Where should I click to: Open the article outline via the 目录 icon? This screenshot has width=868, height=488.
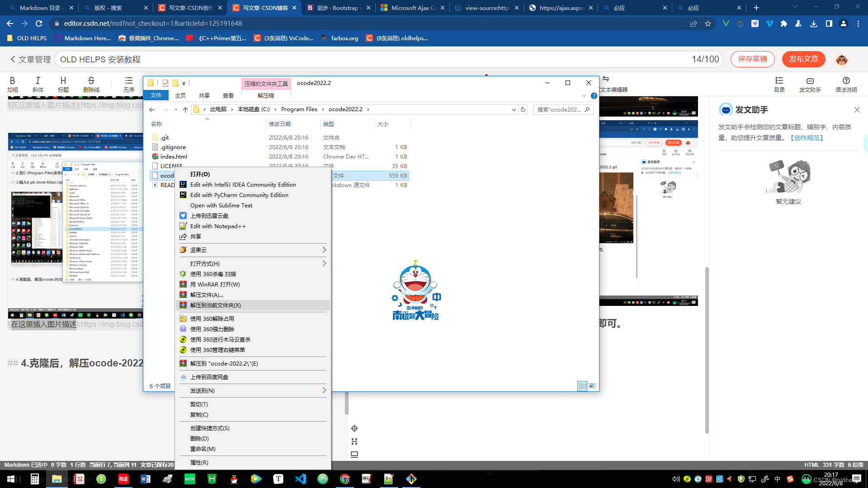point(779,83)
